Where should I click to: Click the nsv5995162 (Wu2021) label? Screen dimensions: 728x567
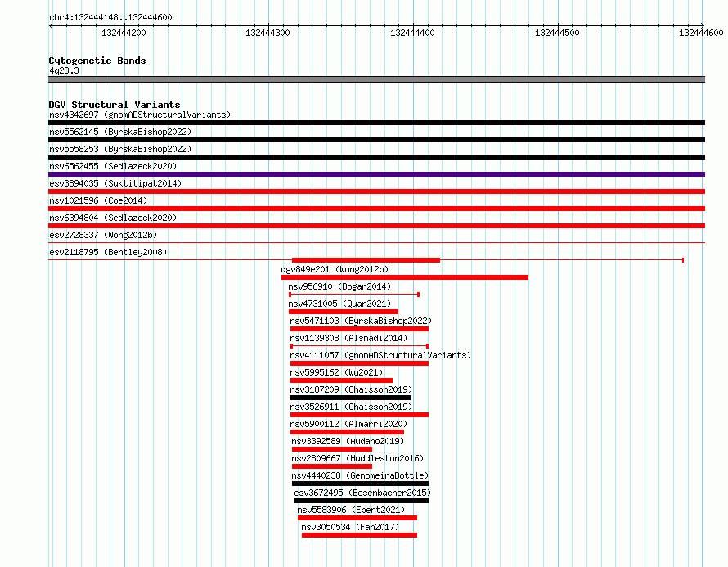[336, 372]
